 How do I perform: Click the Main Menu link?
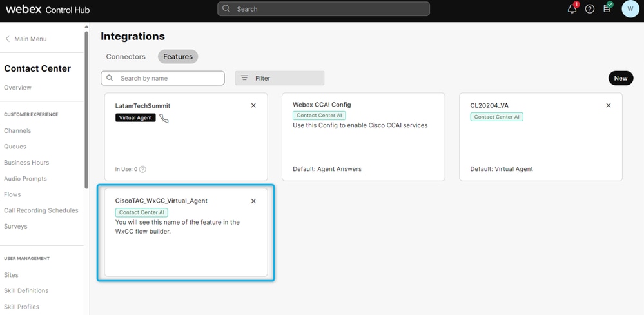pos(30,39)
